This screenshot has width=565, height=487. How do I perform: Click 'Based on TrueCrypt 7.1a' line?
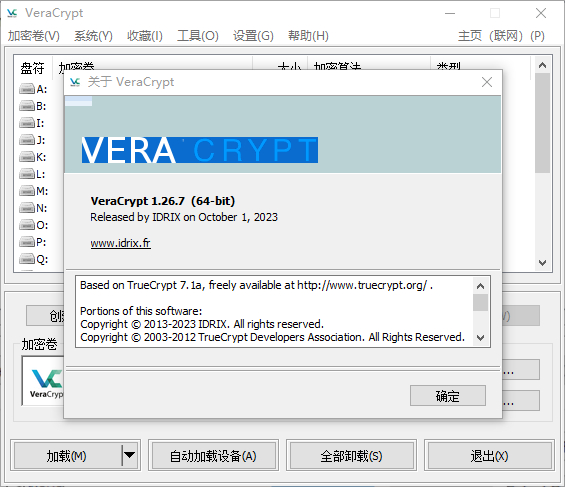coord(256,285)
